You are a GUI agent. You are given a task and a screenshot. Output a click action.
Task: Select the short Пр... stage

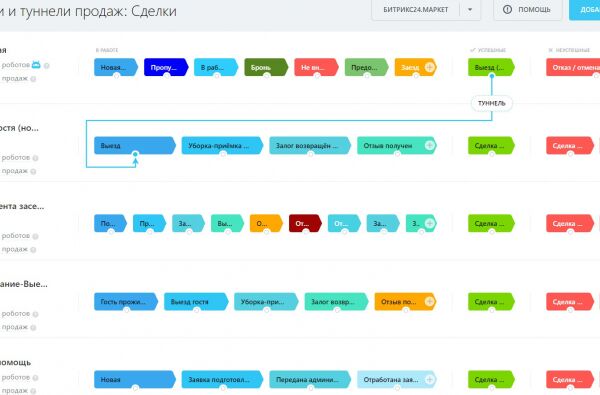pos(149,224)
